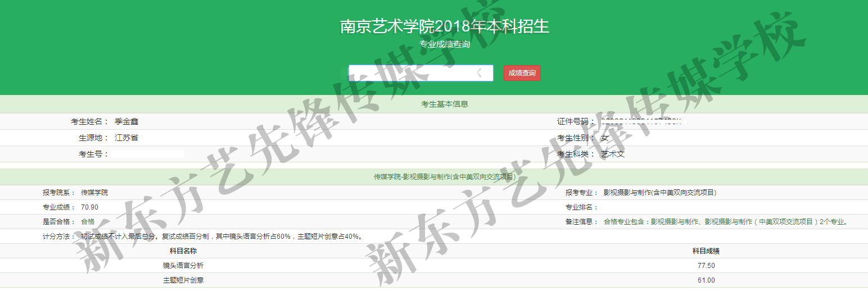Click the 考生姓名 label
The width and height of the screenshot is (868, 291).
90,121
